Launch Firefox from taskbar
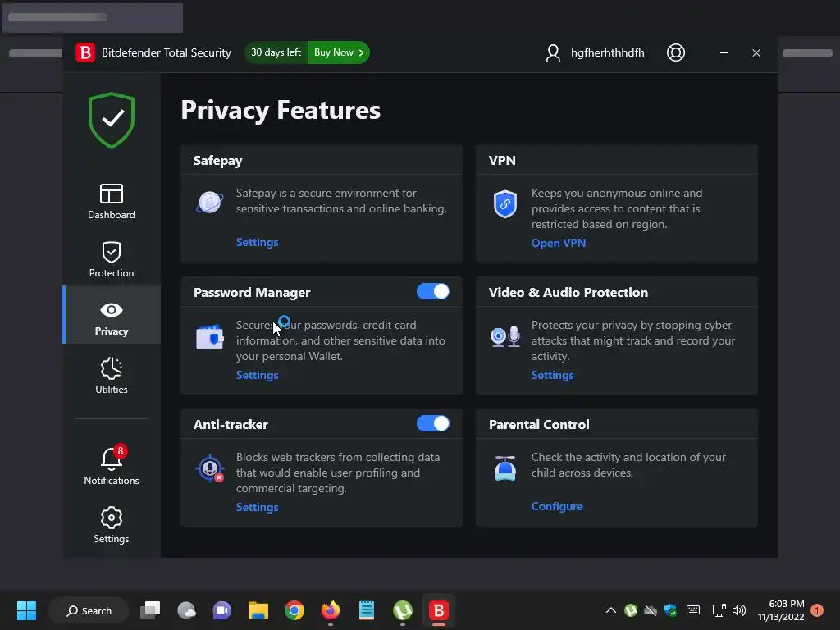This screenshot has height=630, width=840. tap(331, 610)
